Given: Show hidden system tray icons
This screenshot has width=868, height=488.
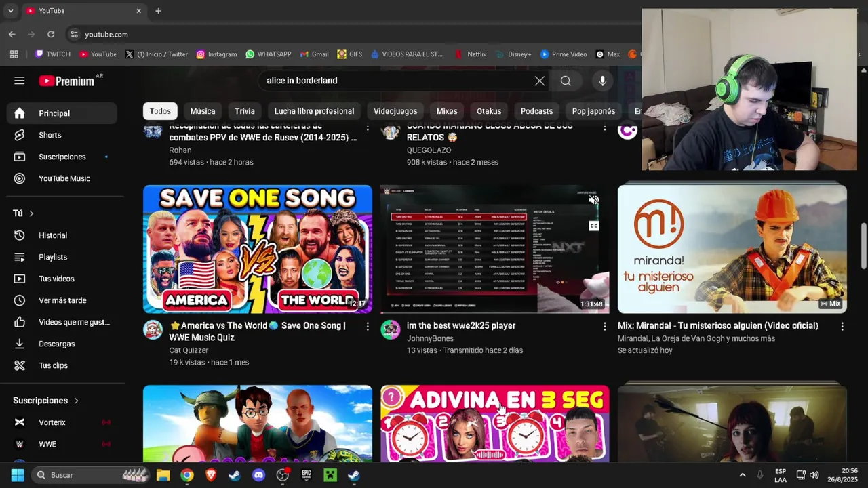Looking at the screenshot, I should [743, 475].
